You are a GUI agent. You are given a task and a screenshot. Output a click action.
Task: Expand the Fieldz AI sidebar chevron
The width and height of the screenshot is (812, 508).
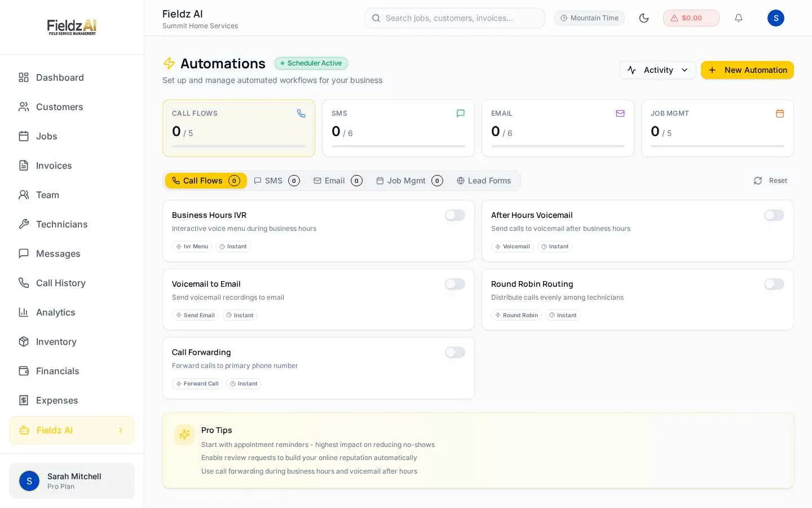(x=121, y=430)
